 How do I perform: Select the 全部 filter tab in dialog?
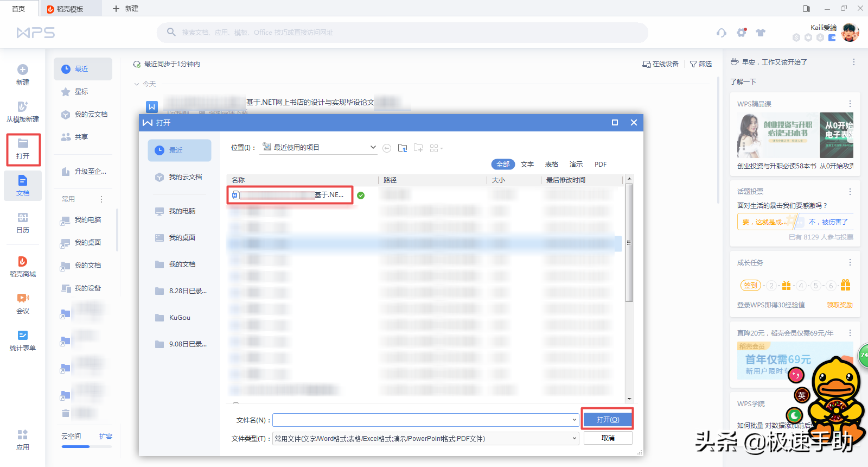[503, 165]
